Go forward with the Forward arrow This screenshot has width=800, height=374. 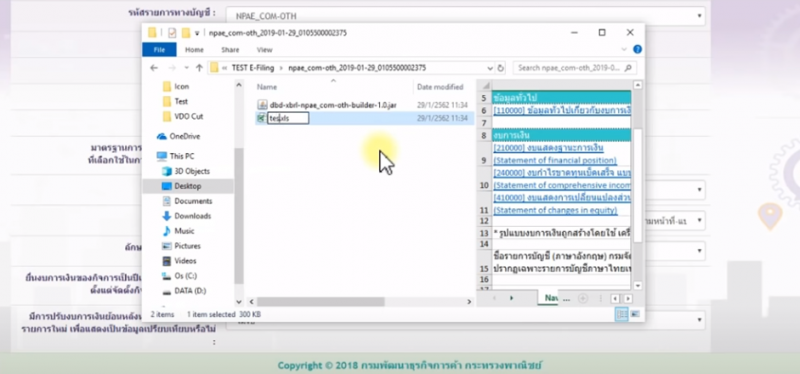172,68
